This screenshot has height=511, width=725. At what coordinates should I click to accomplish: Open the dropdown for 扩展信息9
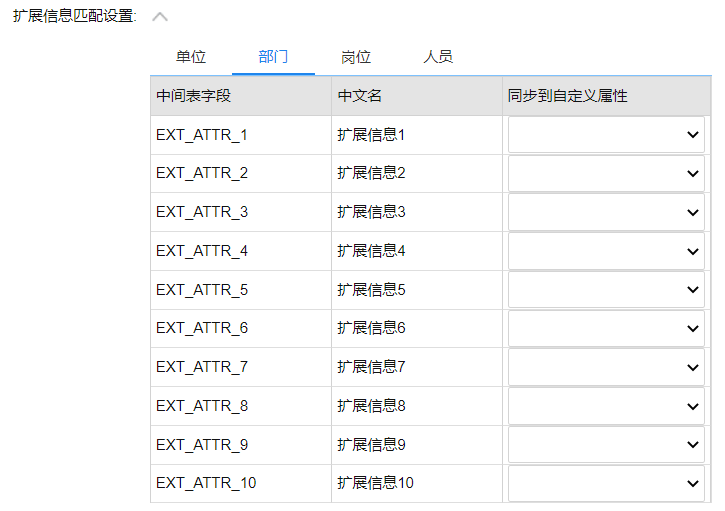pyautogui.click(x=606, y=445)
